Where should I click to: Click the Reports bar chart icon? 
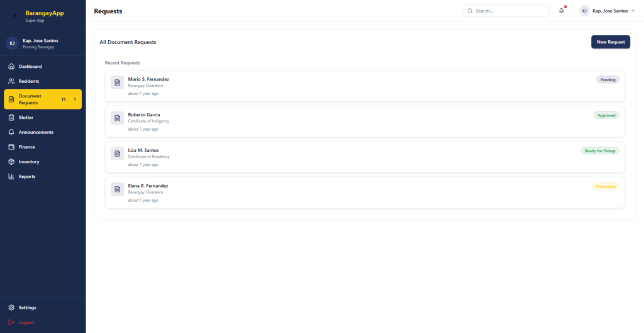(x=11, y=177)
